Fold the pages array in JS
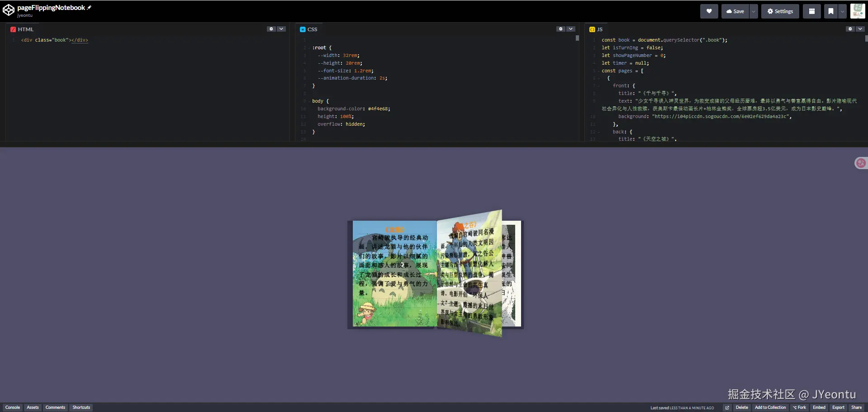 [x=599, y=71]
